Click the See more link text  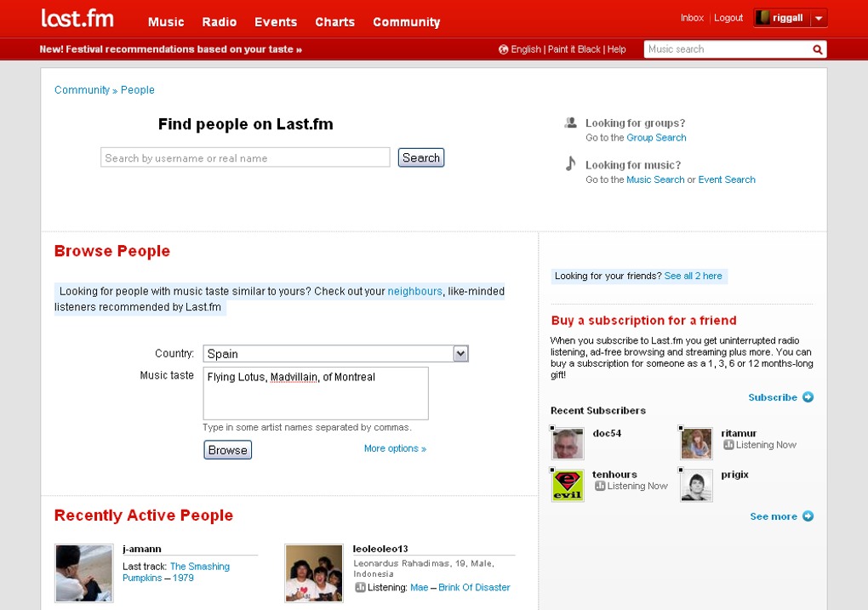click(774, 516)
